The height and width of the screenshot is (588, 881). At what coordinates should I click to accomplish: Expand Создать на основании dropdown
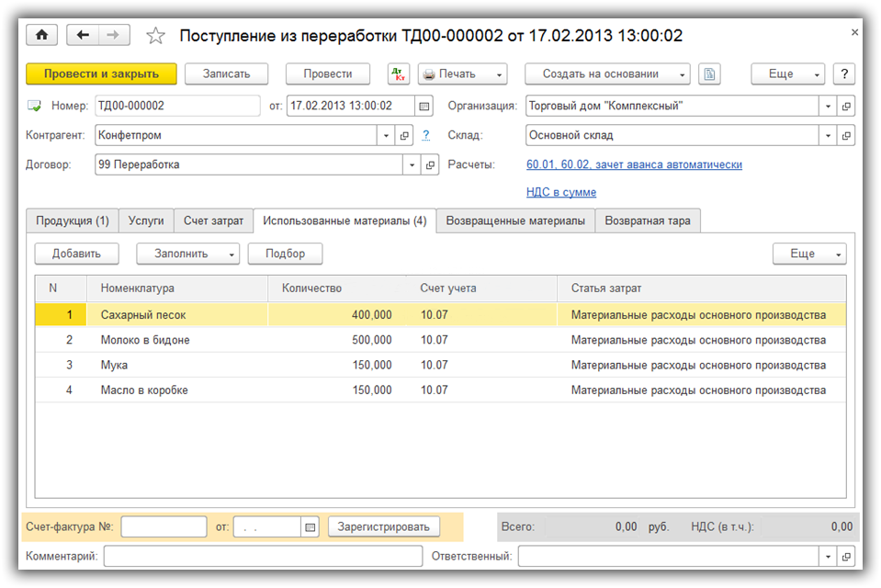coord(682,74)
